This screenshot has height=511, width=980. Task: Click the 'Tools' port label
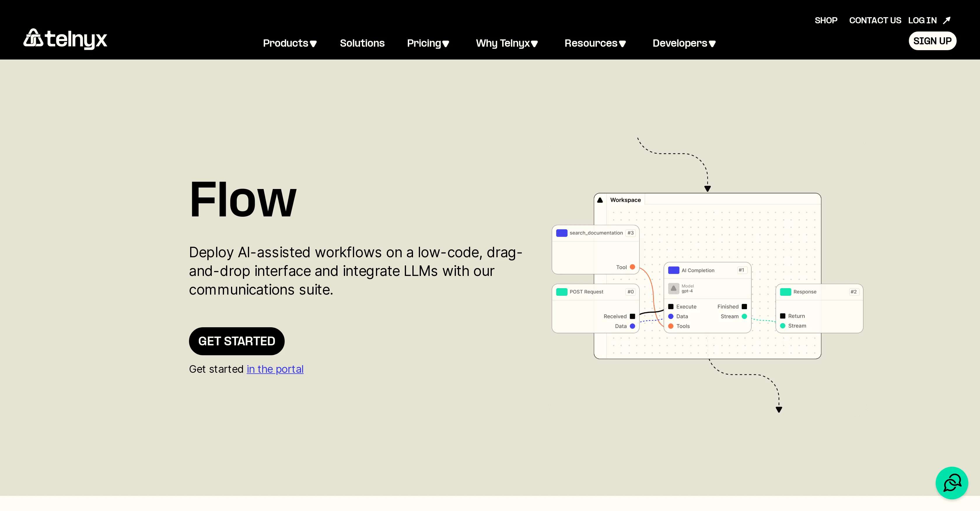tap(683, 326)
